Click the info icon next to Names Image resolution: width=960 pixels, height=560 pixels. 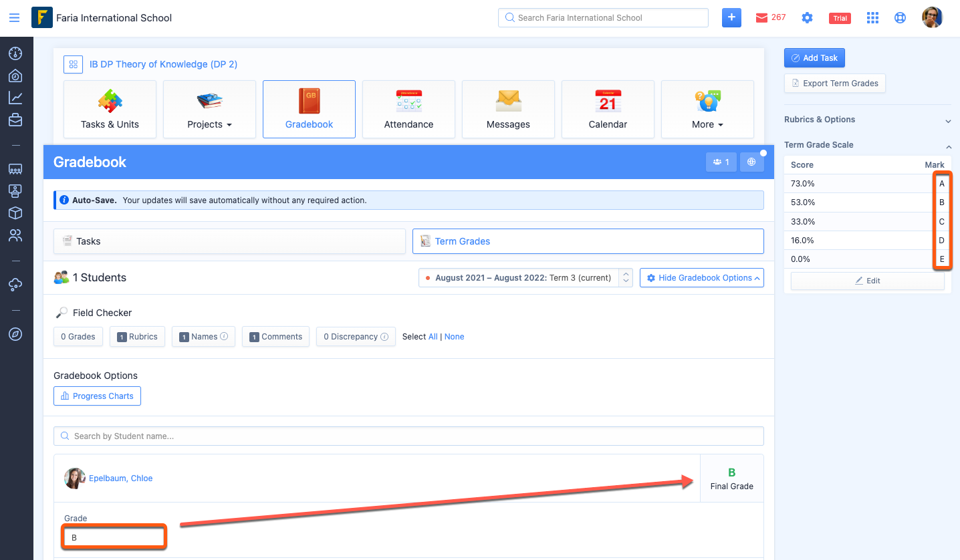224,337
